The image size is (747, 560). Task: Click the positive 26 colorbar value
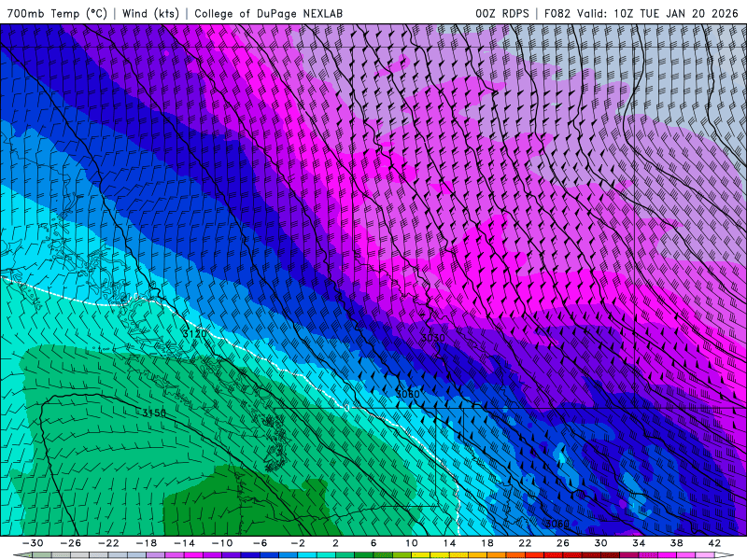pos(563,543)
